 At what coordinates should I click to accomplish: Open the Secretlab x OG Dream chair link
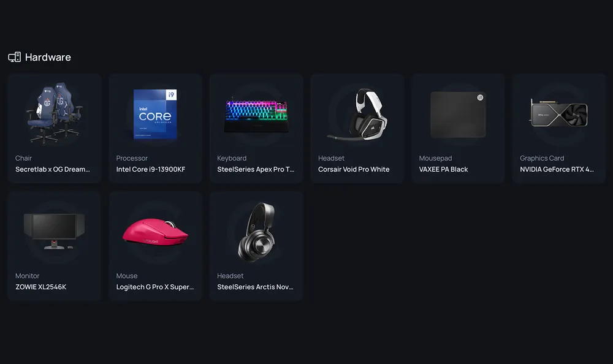pos(52,169)
